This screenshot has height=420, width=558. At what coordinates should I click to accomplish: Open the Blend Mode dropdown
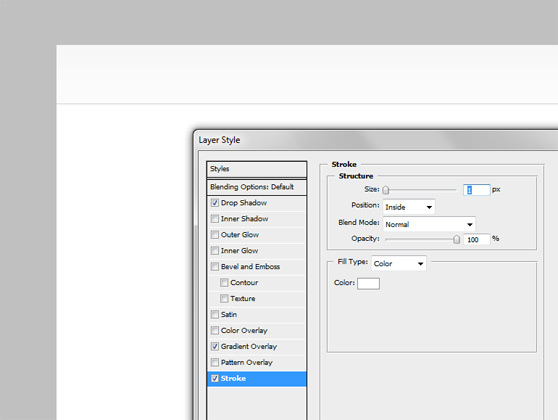pyautogui.click(x=429, y=224)
